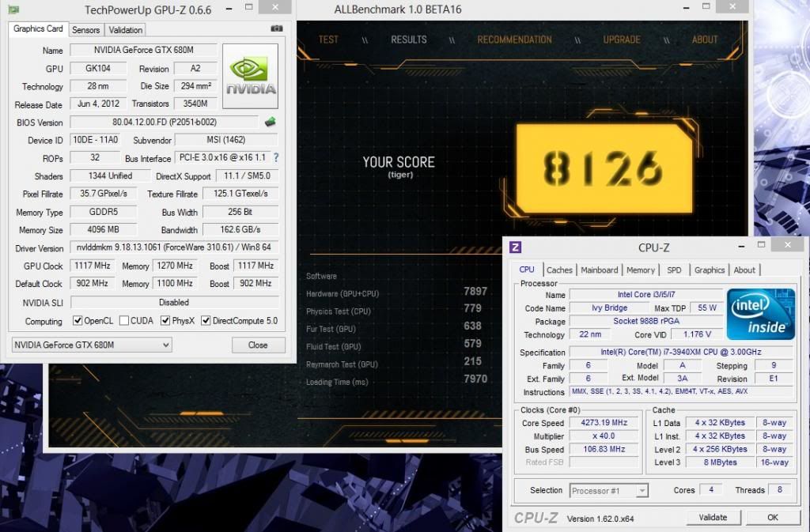This screenshot has width=810, height=532.
Task: Open the GTX 680M GPU selection dropdown
Action: (92, 345)
